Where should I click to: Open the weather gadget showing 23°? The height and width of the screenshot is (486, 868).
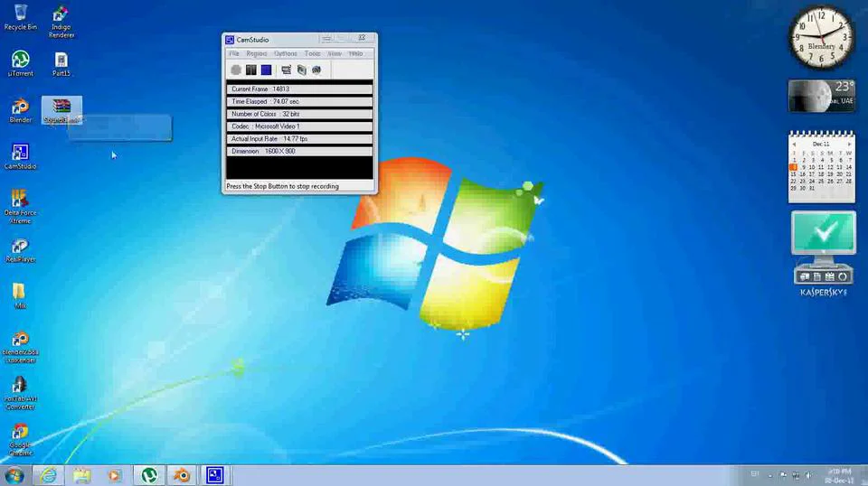822,95
